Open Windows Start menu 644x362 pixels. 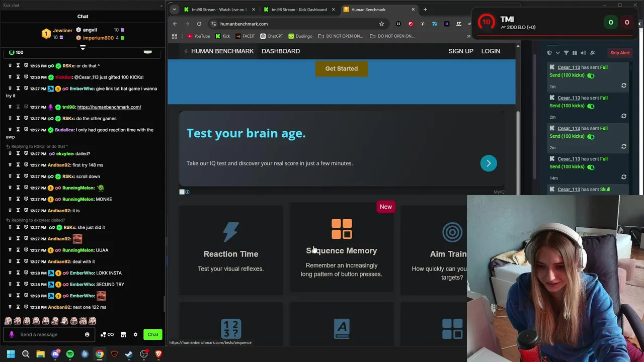(11, 354)
